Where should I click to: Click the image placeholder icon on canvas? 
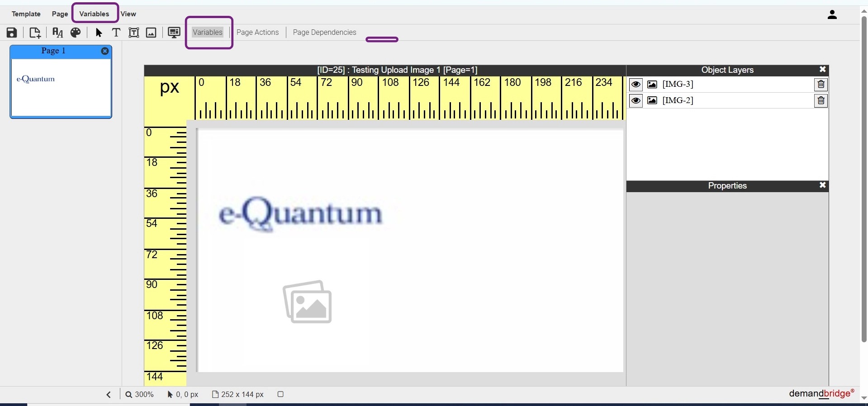click(x=308, y=302)
